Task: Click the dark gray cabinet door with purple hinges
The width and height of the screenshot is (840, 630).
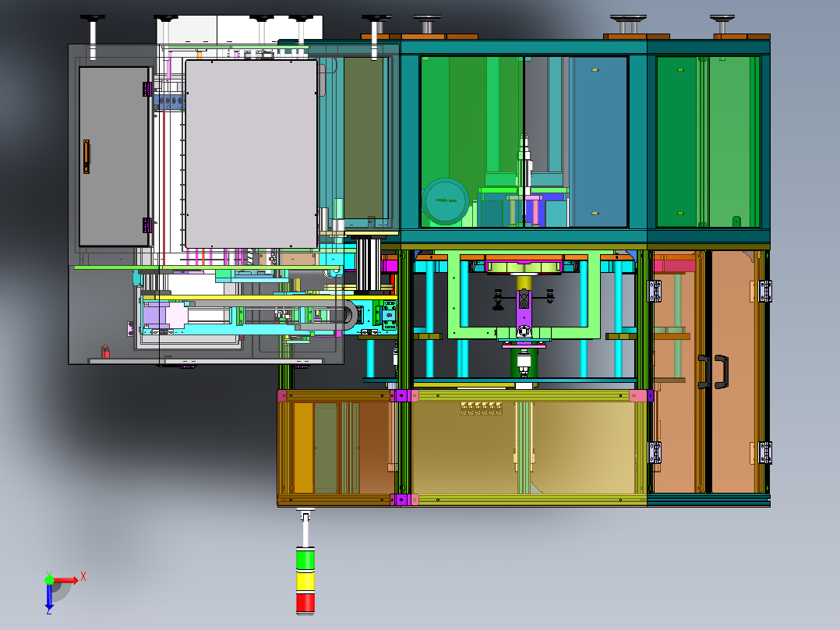Action: [x=114, y=157]
